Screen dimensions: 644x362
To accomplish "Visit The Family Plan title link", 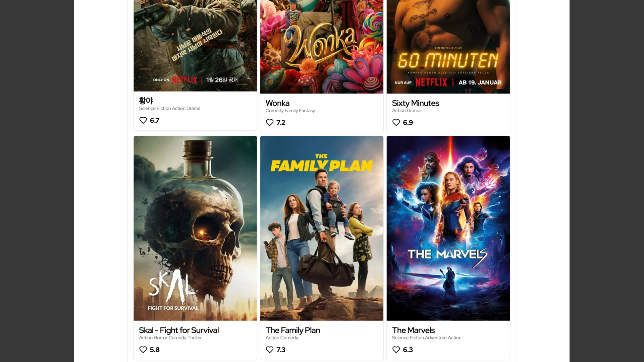I will pos(292,330).
